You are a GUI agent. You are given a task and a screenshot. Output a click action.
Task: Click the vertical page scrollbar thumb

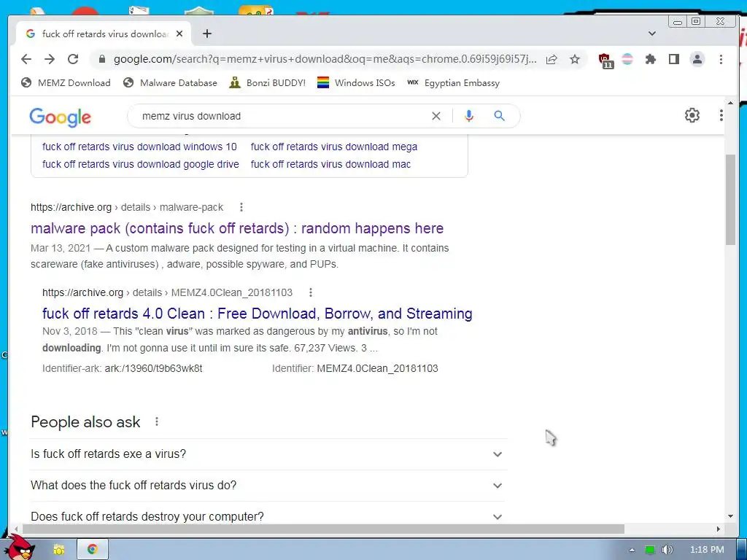pos(730,200)
